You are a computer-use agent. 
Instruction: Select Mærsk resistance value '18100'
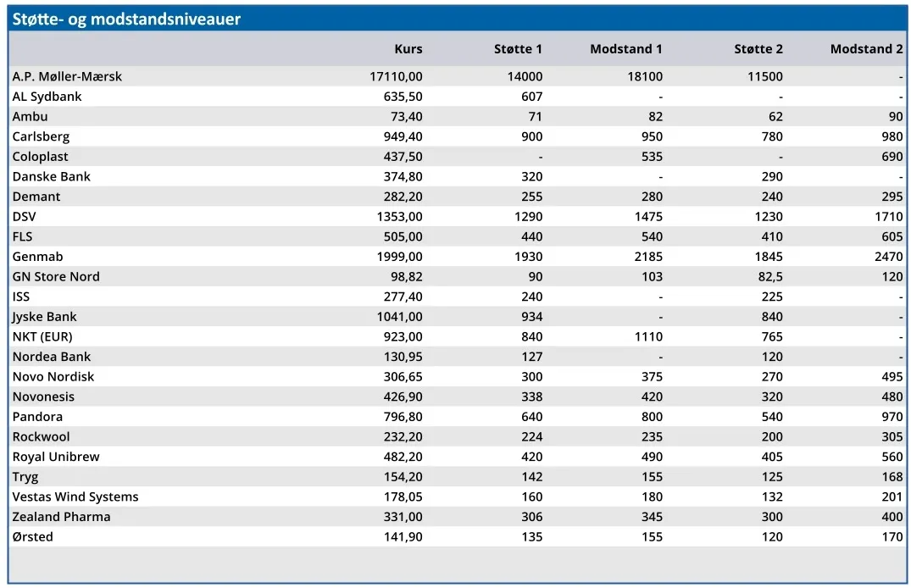point(645,76)
